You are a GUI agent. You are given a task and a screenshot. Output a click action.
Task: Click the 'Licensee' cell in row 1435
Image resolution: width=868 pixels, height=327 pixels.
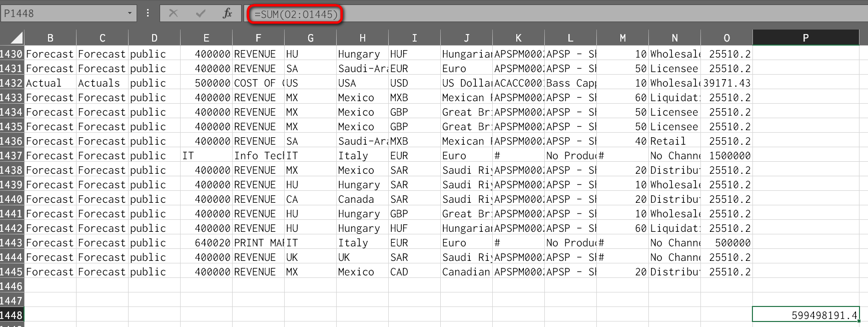click(675, 127)
